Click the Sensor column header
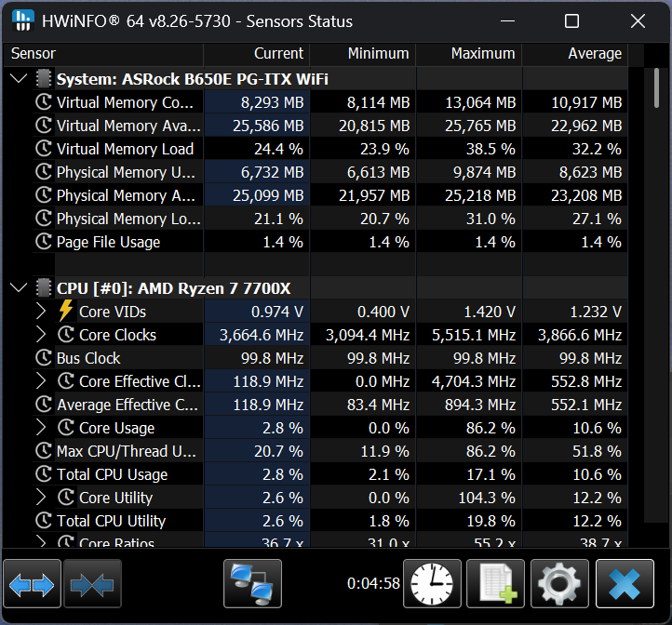The image size is (672, 625). tap(103, 54)
